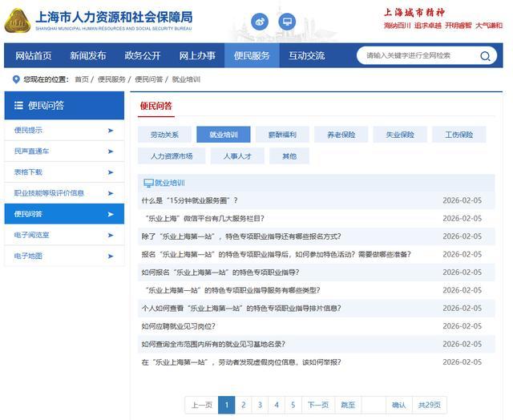This screenshot has width=513, height=420.
Task: Open question 如何应聘就业见习岗位？
Action: coord(178,326)
